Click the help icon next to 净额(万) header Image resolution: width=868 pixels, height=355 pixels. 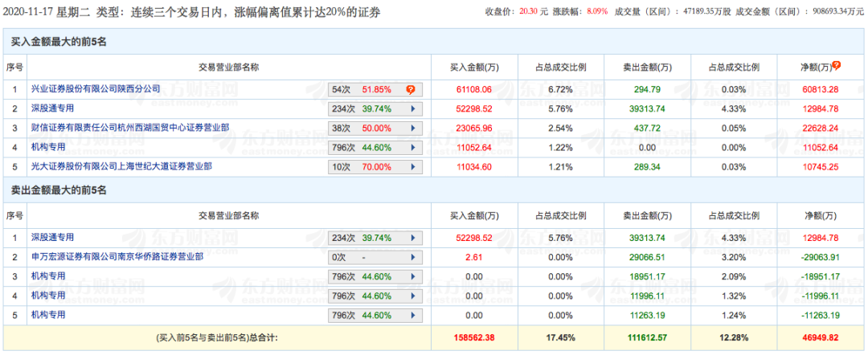tap(837, 65)
